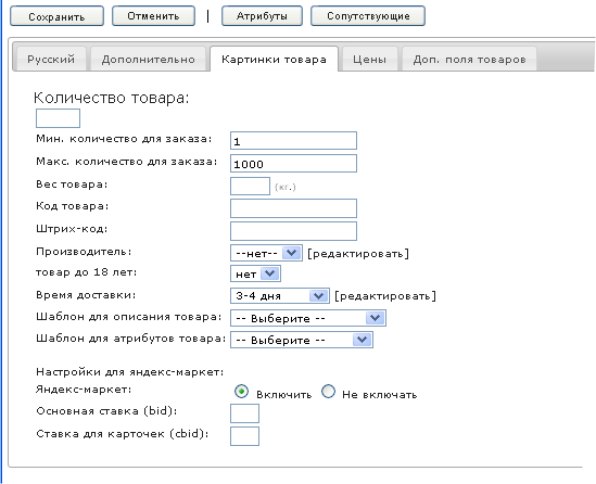The height and width of the screenshot is (484, 596).
Task: Click the Сохранить button
Action: click(57, 16)
